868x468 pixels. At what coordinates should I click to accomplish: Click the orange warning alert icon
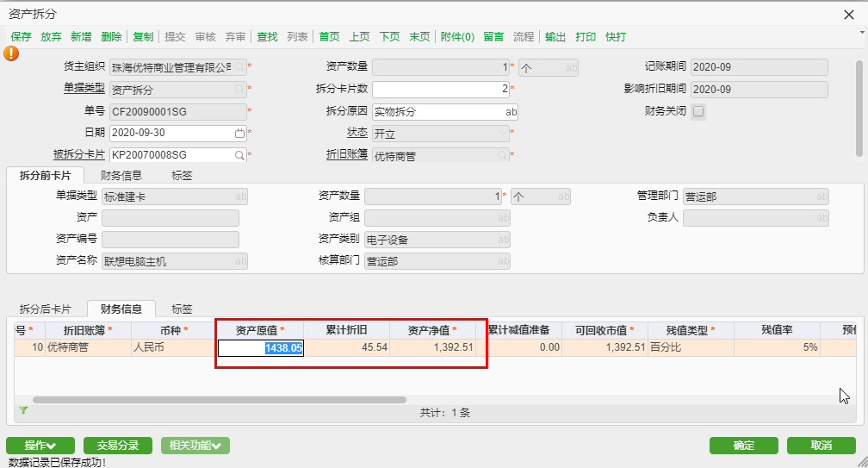click(x=11, y=53)
